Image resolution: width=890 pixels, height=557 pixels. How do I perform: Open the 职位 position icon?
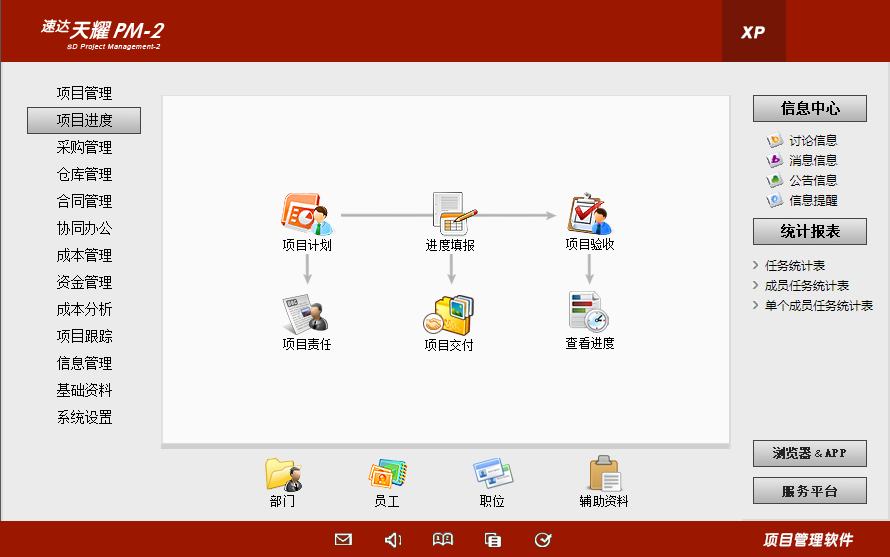coord(492,474)
